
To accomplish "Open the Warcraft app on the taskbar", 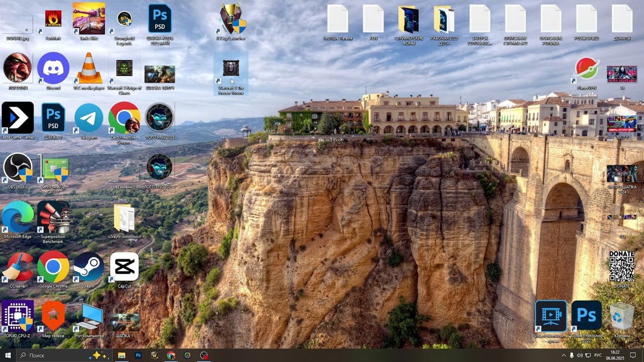I will (x=154, y=355).
